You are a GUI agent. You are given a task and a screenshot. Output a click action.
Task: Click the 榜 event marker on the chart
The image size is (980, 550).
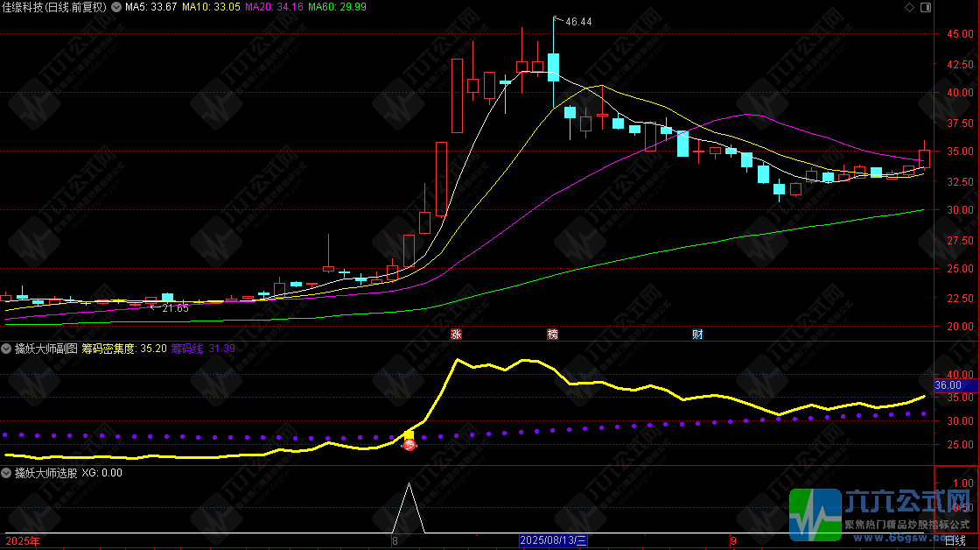point(552,335)
